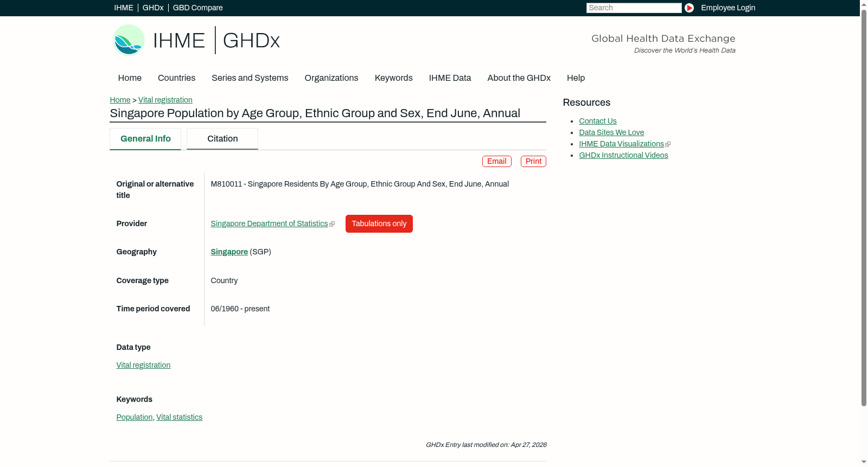The height and width of the screenshot is (467, 868).
Task: Open Vital registration data type link
Action: click(143, 365)
